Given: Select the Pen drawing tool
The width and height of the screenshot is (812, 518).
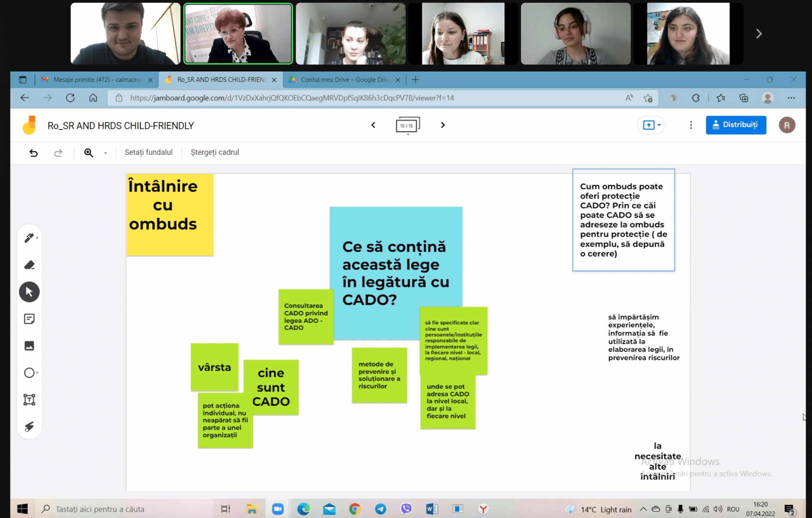Looking at the screenshot, I should [x=29, y=238].
